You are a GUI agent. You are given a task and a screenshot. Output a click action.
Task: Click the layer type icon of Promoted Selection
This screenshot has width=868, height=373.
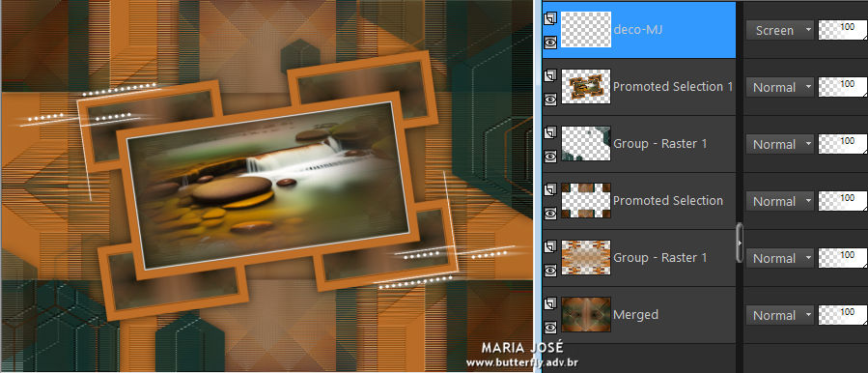click(549, 190)
